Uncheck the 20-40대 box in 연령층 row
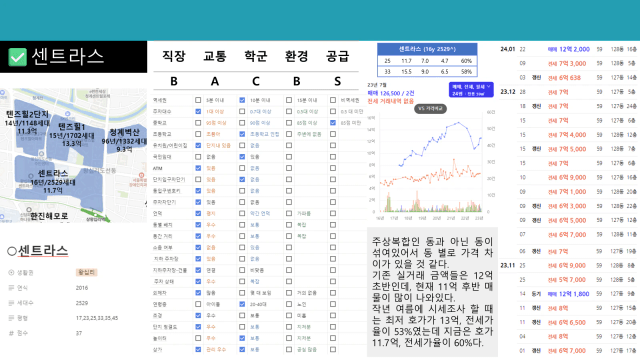The width and height of the screenshot is (640, 360). (242, 304)
